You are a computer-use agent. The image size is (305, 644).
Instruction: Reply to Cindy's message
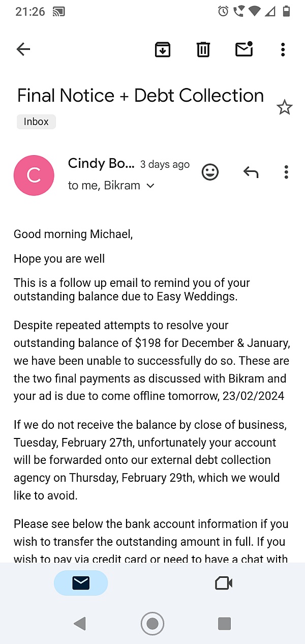tap(251, 172)
